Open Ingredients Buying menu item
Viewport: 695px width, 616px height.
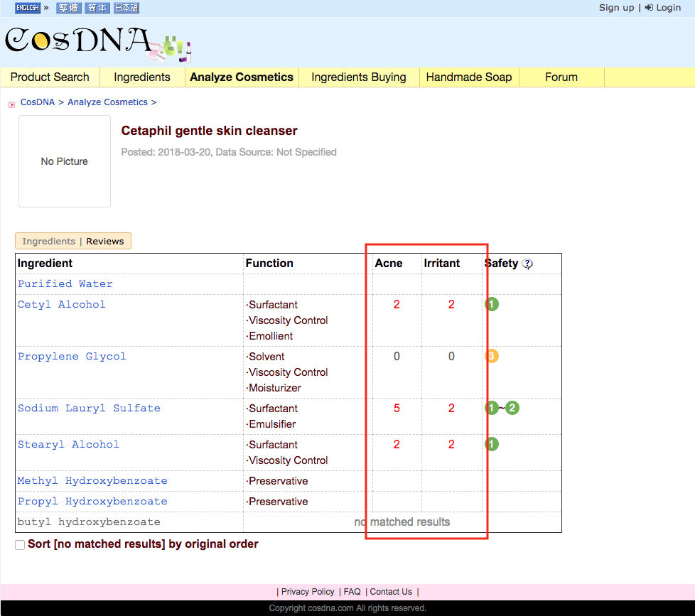pyautogui.click(x=359, y=77)
